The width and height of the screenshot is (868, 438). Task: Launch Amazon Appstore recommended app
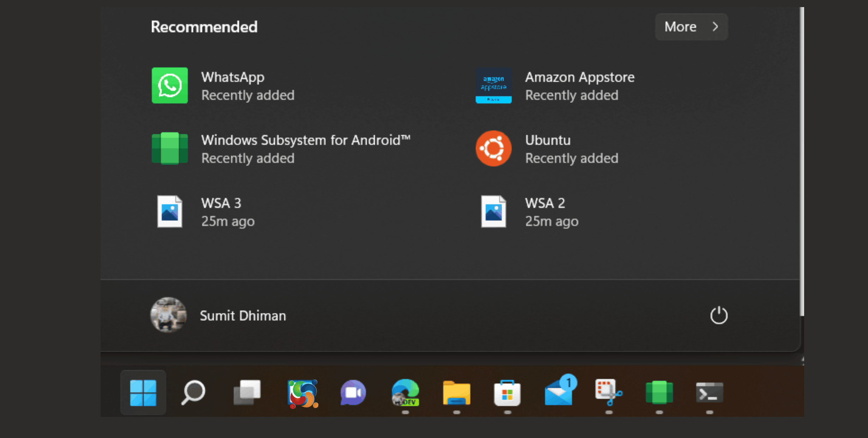[555, 86]
